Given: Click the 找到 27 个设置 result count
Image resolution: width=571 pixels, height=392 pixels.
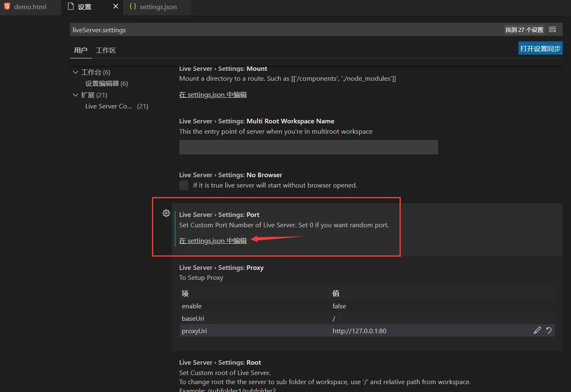Looking at the screenshot, I should pyautogui.click(x=524, y=30).
